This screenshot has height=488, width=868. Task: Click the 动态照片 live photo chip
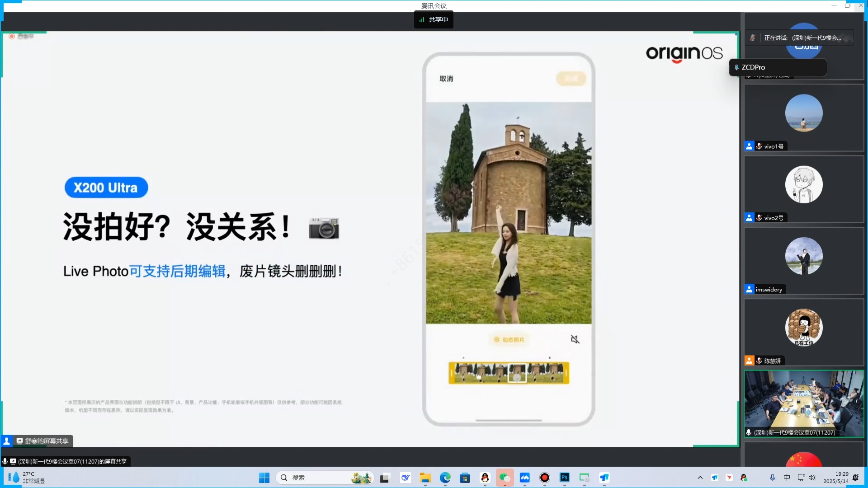pos(509,340)
